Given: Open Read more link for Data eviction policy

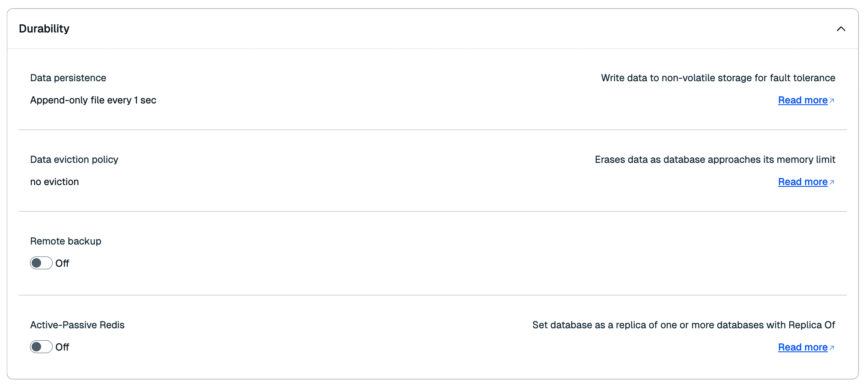Looking at the screenshot, I should [803, 182].
